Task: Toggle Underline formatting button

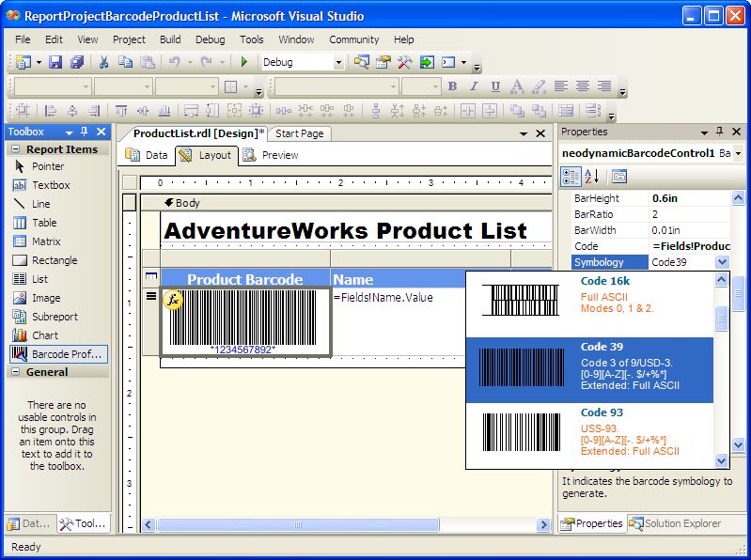Action: (495, 86)
